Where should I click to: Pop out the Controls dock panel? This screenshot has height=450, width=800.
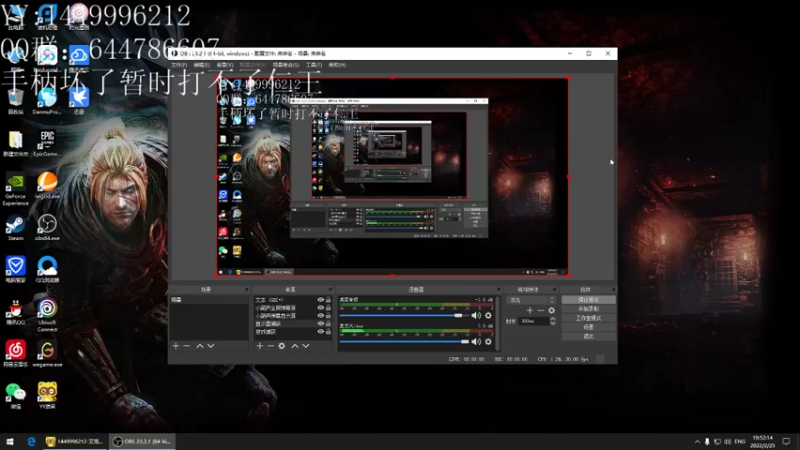pos(613,289)
